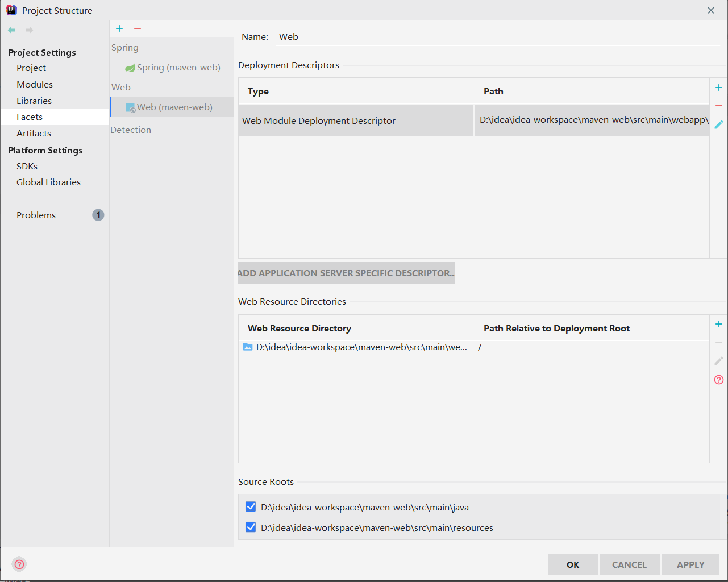Click the Web facet icon
Screen dimensions: 728x582
[x=131, y=107]
